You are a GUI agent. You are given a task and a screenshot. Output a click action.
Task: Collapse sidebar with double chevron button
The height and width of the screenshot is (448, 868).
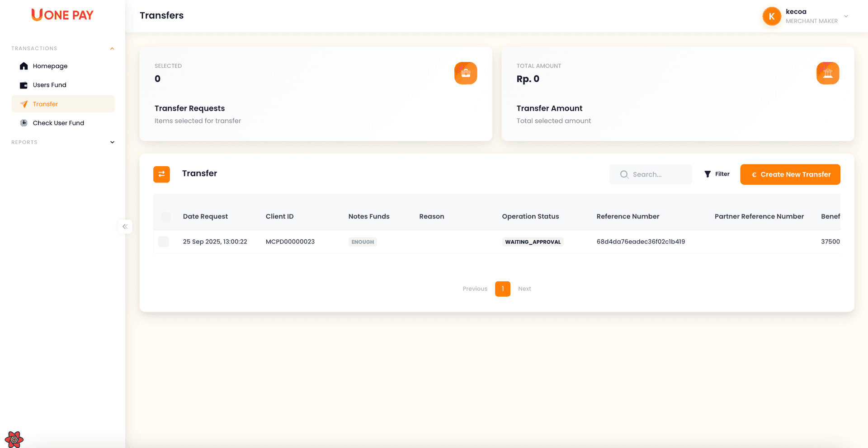(x=125, y=227)
